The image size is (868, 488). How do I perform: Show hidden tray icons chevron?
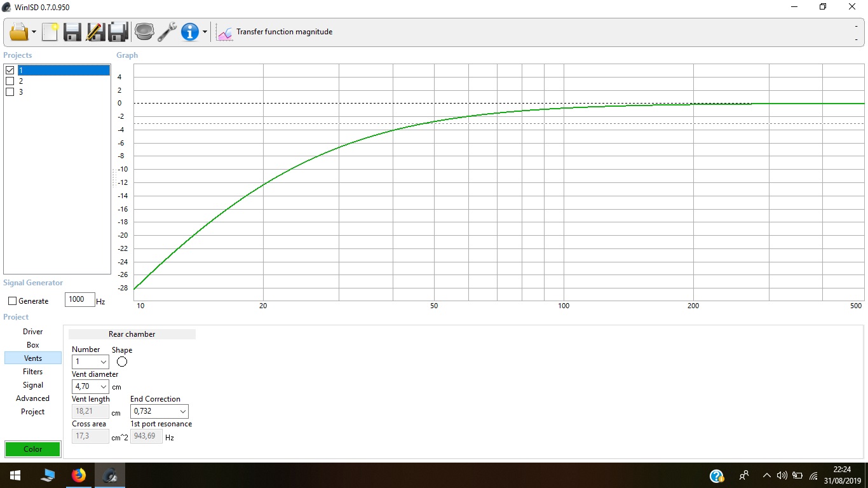[x=767, y=475]
